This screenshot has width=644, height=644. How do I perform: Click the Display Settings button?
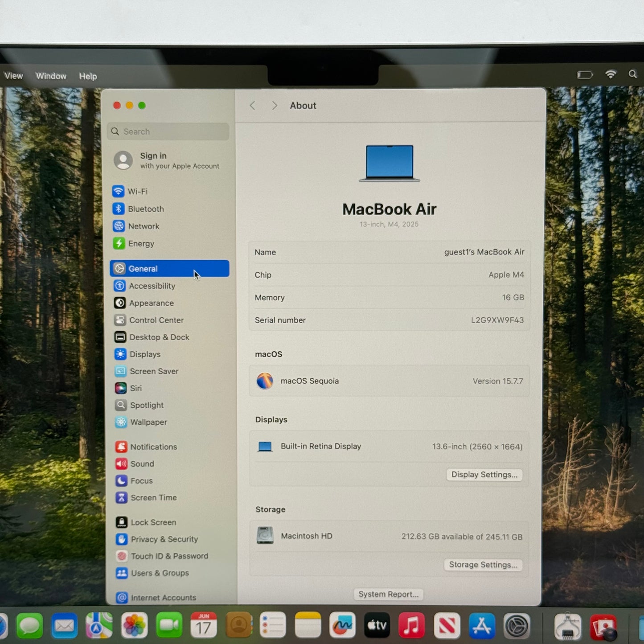click(484, 475)
